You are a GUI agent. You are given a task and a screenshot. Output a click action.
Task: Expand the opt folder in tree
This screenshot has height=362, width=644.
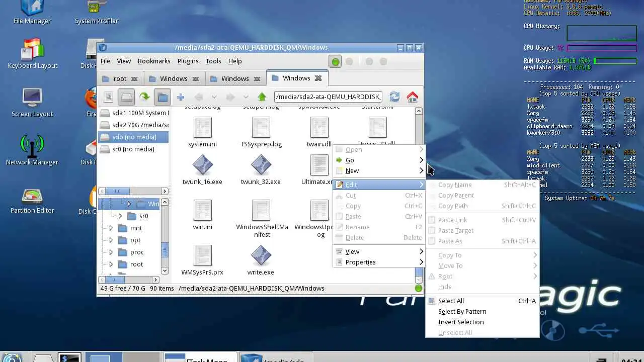click(x=111, y=240)
